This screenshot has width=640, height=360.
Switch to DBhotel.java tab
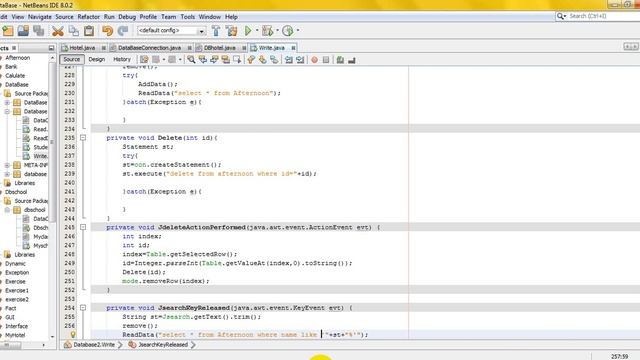220,48
